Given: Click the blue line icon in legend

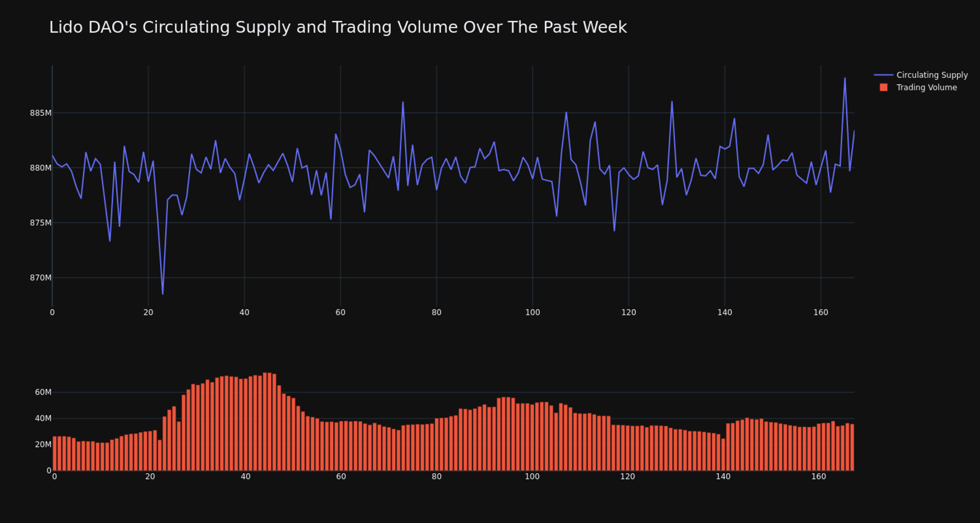Looking at the screenshot, I should click(x=883, y=75).
